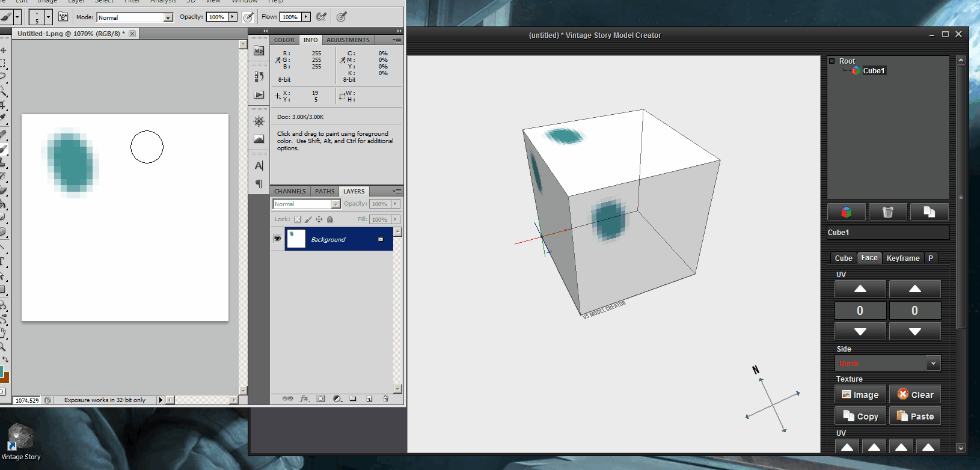Open the brush Mode dropdown set to Normal
This screenshot has width=980, height=470.
[x=135, y=17]
